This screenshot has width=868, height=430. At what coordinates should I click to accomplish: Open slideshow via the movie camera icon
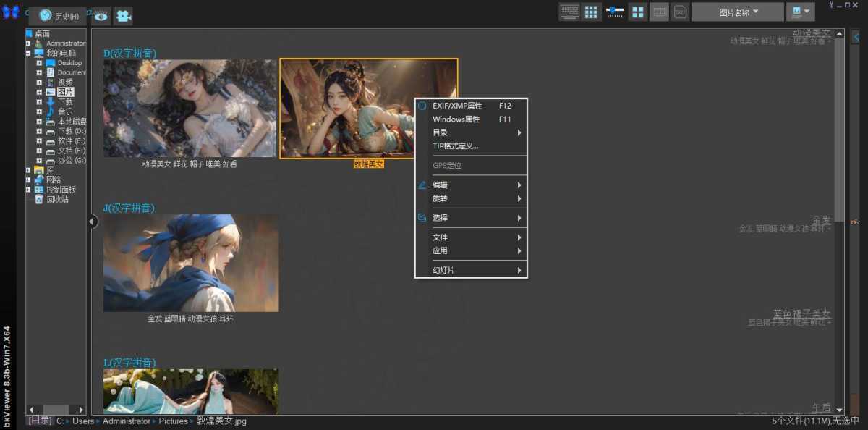[x=123, y=15]
